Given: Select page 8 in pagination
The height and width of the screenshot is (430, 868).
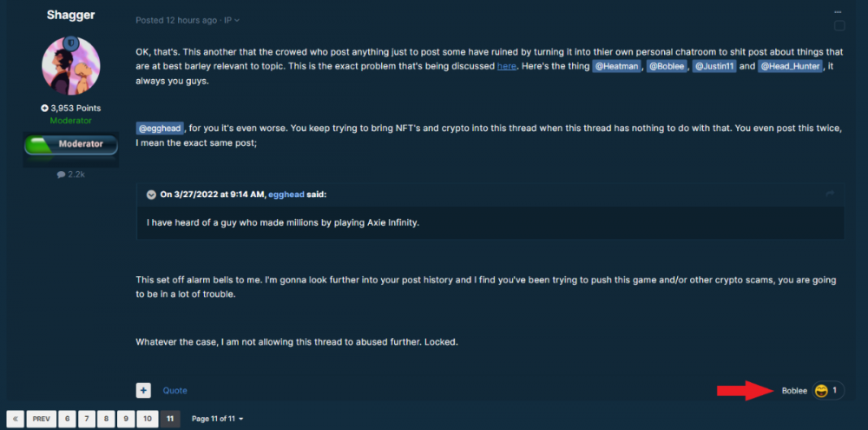Looking at the screenshot, I should point(106,419).
